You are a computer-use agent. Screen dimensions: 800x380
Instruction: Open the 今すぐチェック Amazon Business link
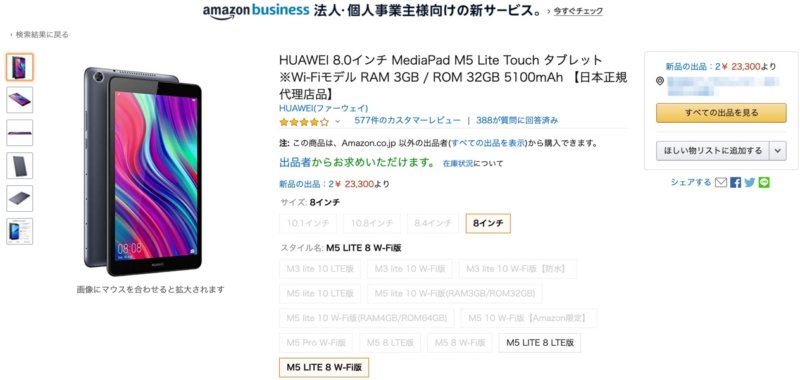coord(578,11)
